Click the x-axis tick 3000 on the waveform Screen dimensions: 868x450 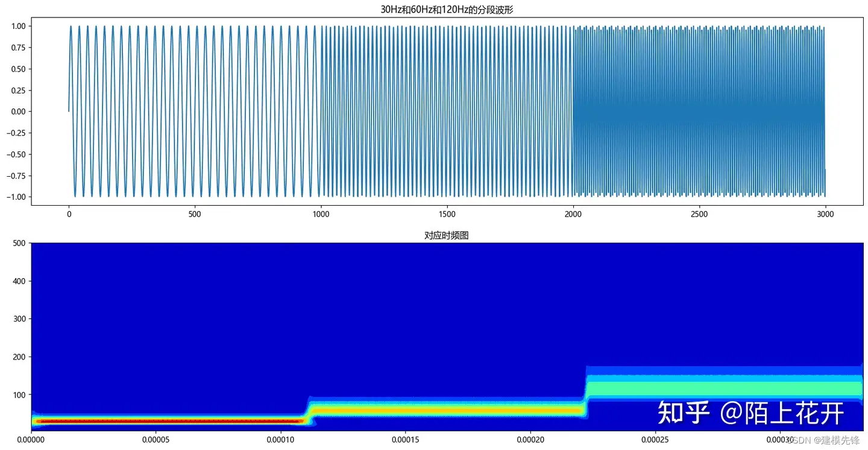825,214
